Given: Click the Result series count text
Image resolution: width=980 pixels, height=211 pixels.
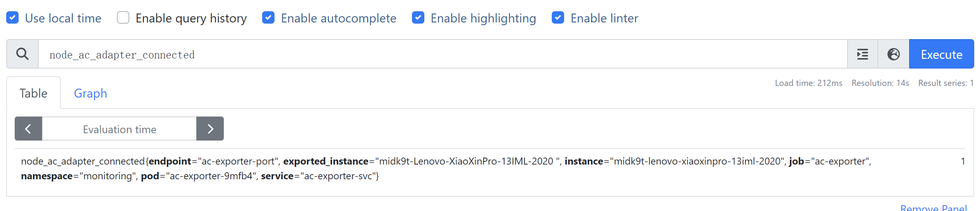Looking at the screenshot, I should point(946,83).
